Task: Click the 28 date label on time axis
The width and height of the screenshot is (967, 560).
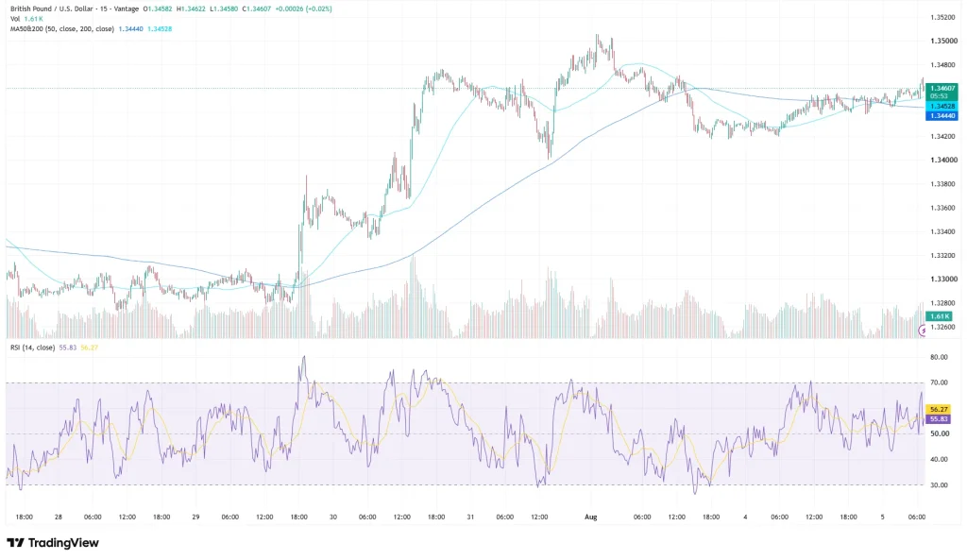Action: 58,517
